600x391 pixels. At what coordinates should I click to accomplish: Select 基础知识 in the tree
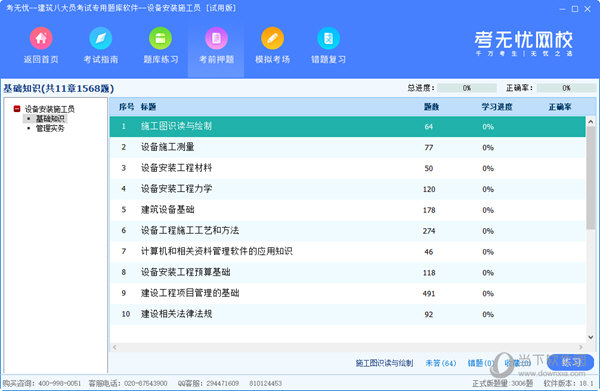point(50,119)
